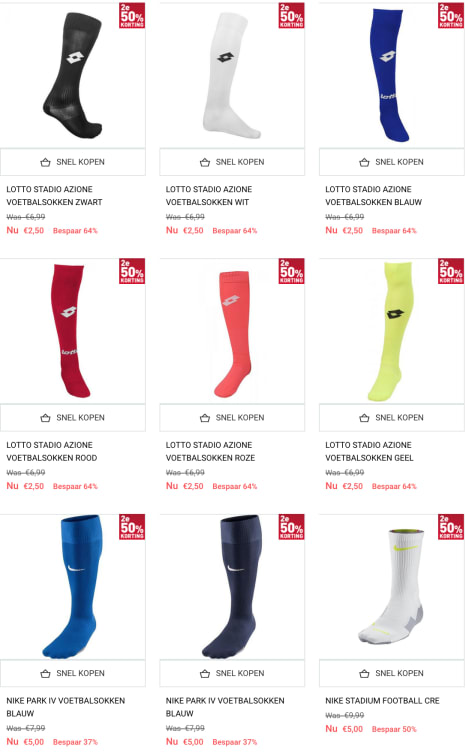Image resolution: width=475 pixels, height=755 pixels.
Task: Open Nike Stadium Football Cre product link
Action: pyautogui.click(x=382, y=701)
